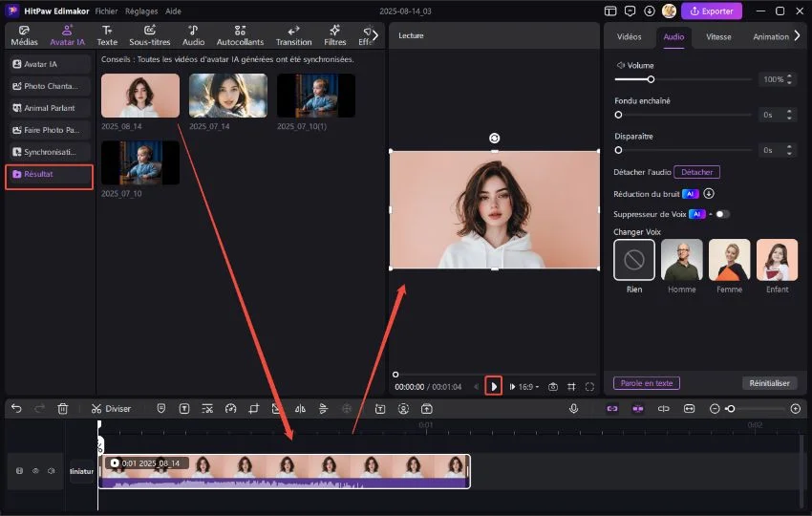Toggle the Suppresseur de Voix switch
This screenshot has height=516, width=812.
pyautogui.click(x=722, y=214)
